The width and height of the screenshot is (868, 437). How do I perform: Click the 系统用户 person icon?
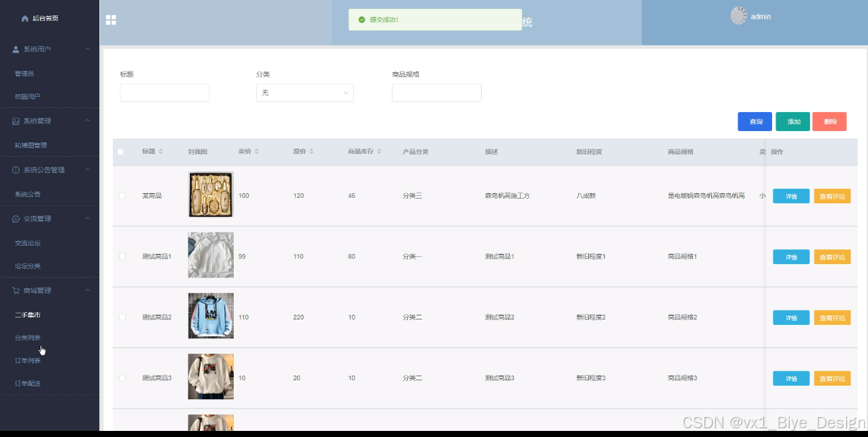coord(16,49)
